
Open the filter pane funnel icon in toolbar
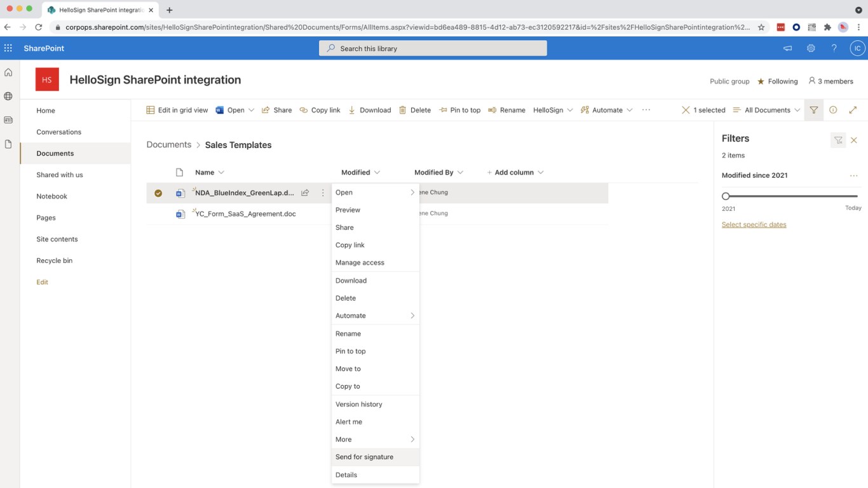pos(813,110)
